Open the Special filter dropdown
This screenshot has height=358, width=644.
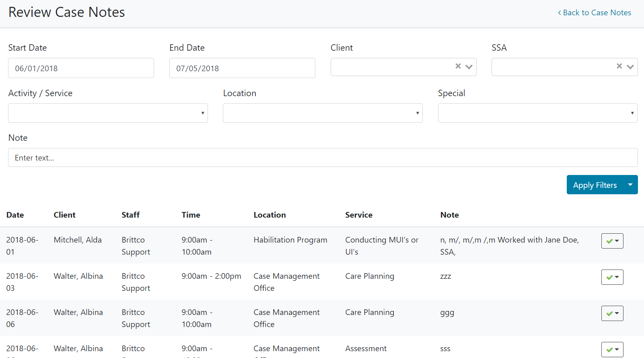click(537, 113)
